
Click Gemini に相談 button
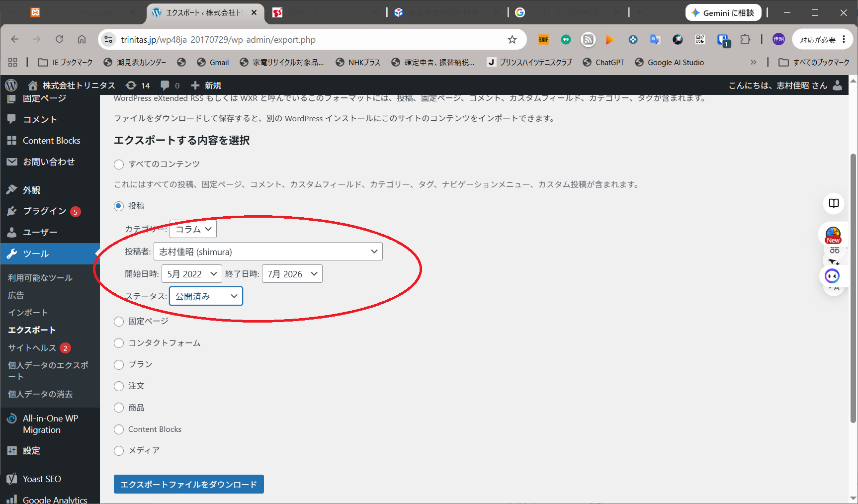723,13
